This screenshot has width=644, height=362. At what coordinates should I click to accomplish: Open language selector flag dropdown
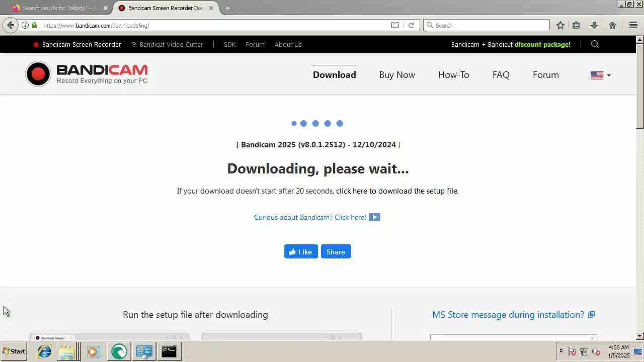click(600, 75)
